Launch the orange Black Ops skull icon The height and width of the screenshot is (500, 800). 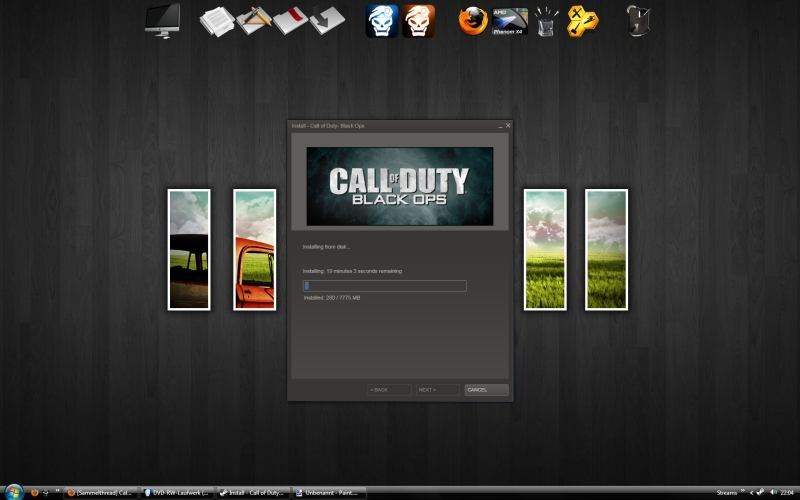[x=418, y=21]
